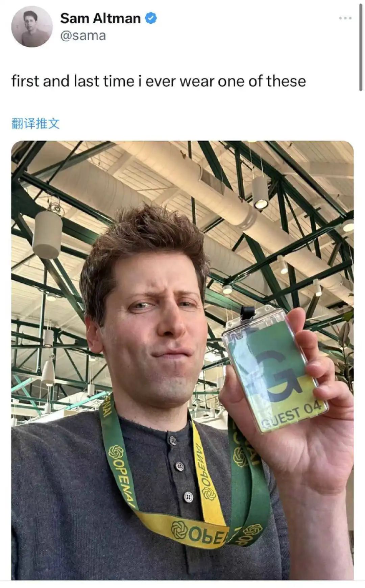365x588 pixels.
Task: Click the tweet text about wearing these
Action: pyautogui.click(x=159, y=81)
